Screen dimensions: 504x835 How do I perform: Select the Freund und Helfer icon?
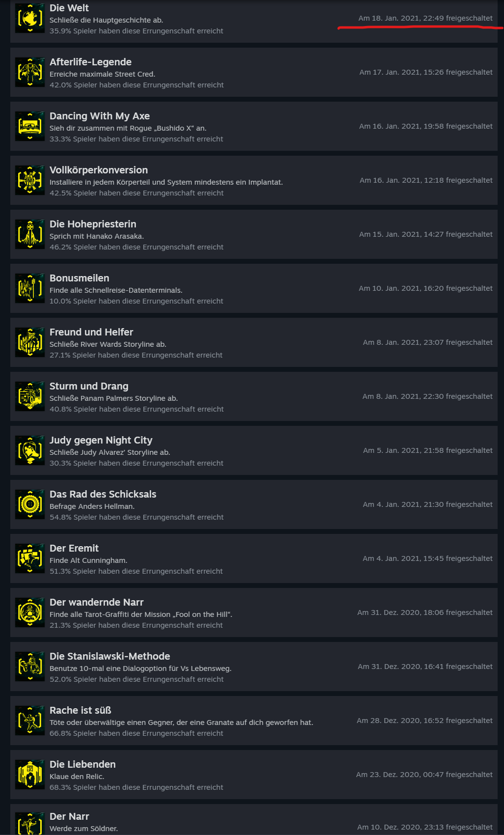pyautogui.click(x=30, y=342)
